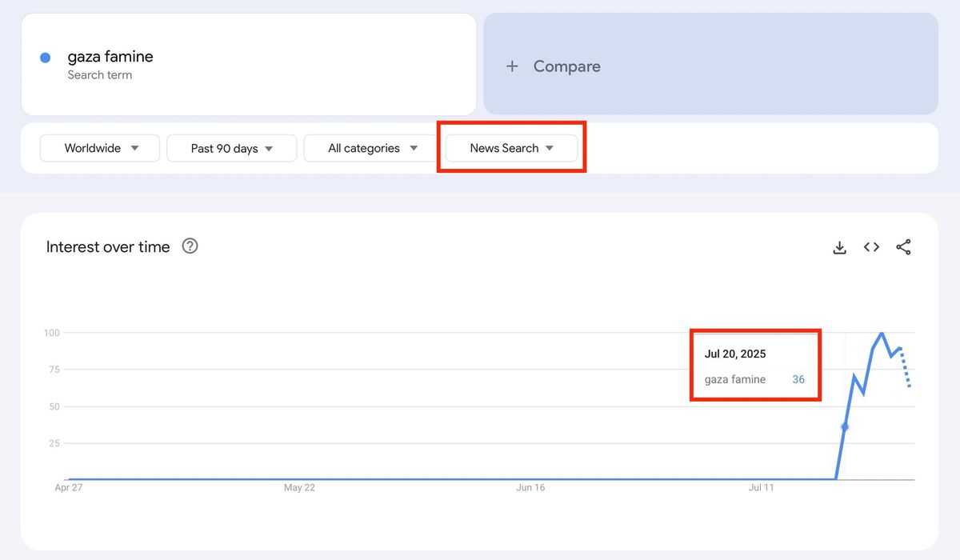
Task: Click the plus icon in the Compare box
Action: tap(512, 66)
